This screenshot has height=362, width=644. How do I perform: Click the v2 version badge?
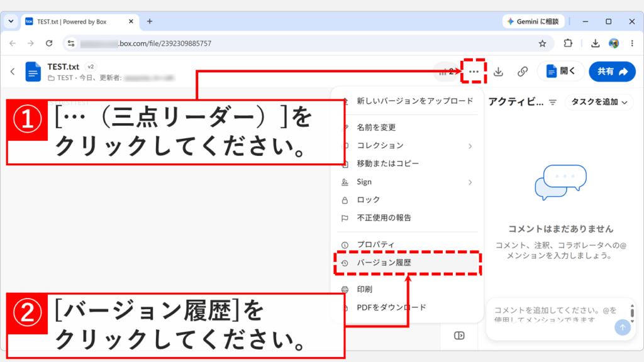pyautogui.click(x=91, y=67)
